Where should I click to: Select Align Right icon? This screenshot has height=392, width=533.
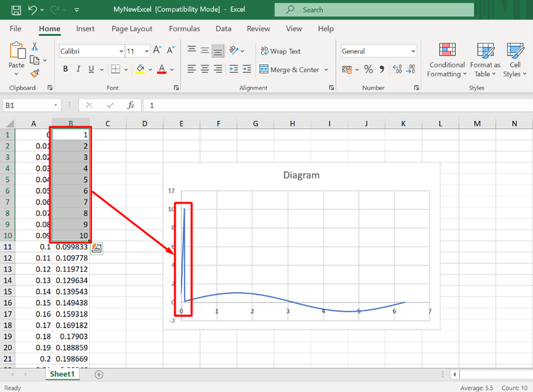click(218, 69)
